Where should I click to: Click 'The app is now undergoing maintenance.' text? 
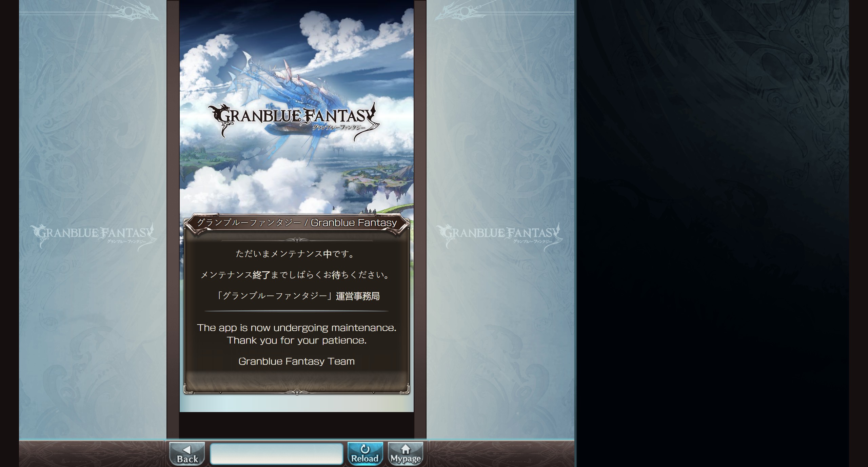coord(297,328)
